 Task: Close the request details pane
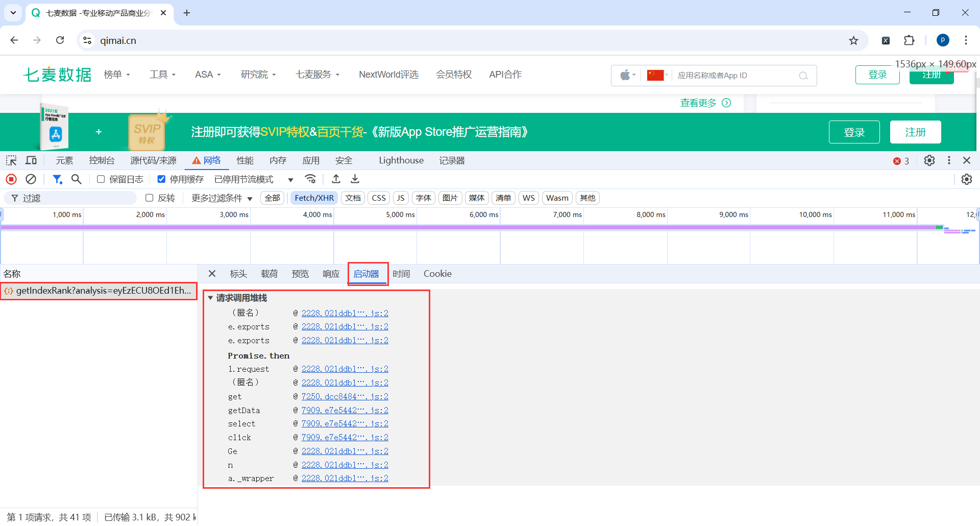tap(212, 274)
